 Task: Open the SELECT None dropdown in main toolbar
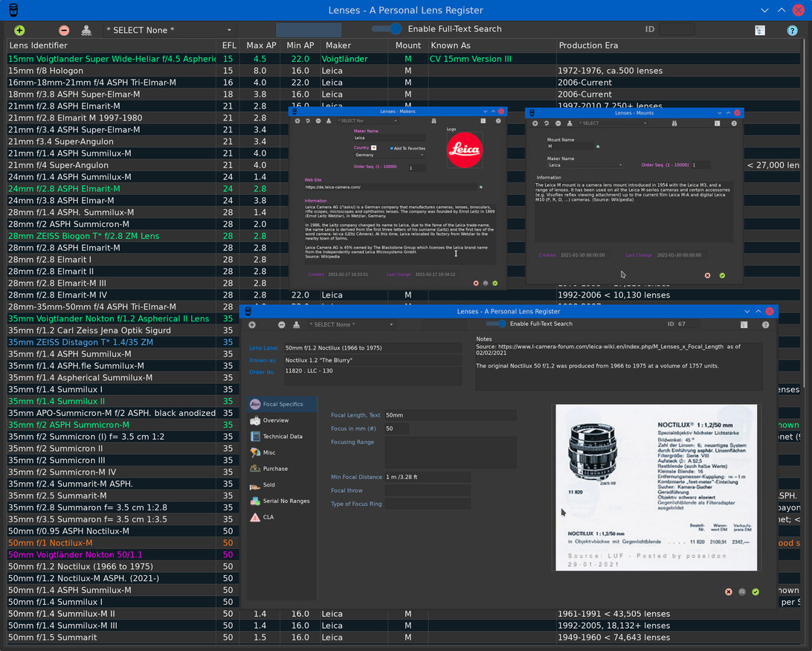(x=170, y=31)
